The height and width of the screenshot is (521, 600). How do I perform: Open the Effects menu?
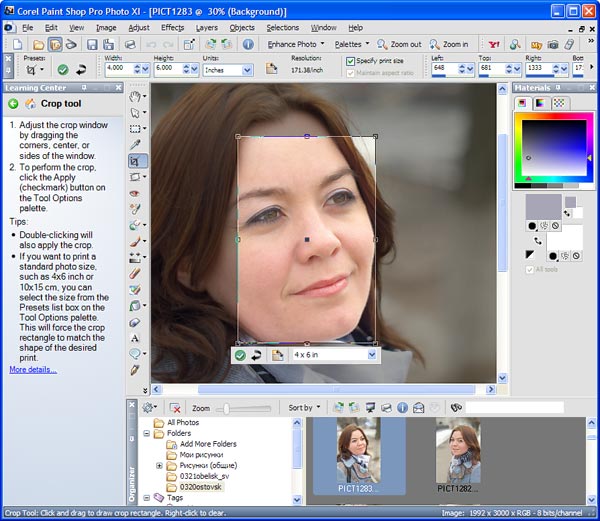pos(173,28)
